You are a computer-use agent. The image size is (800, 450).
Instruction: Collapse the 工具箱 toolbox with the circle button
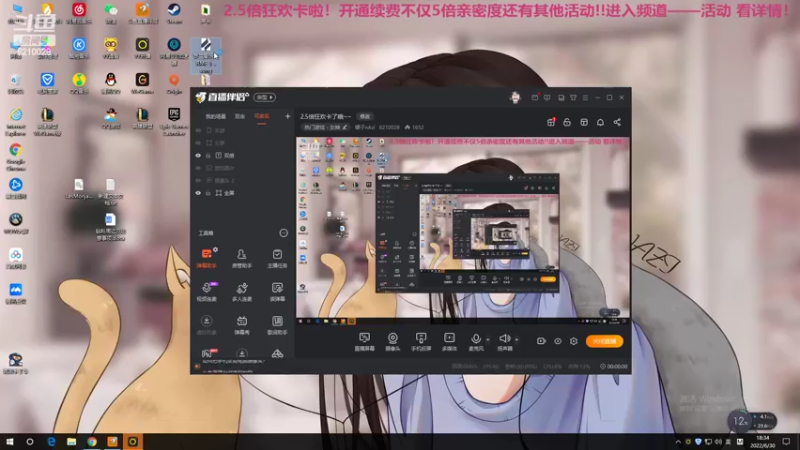284,233
